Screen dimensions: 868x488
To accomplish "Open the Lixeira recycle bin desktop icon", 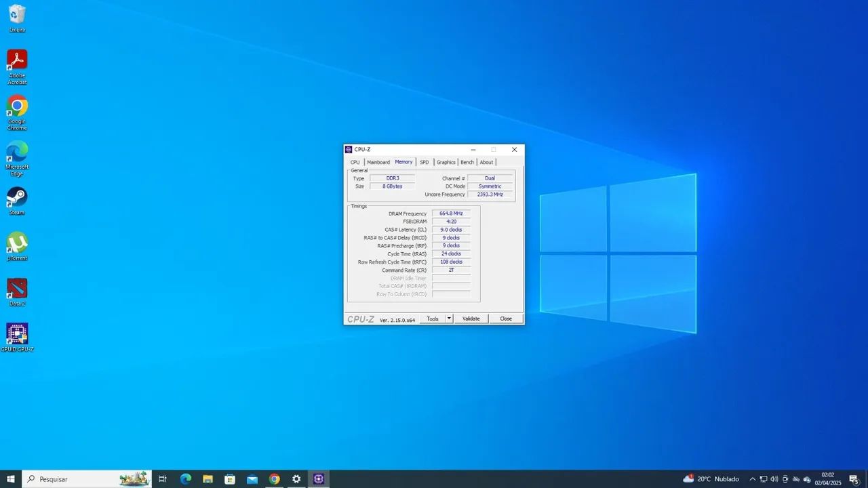I will (17, 18).
